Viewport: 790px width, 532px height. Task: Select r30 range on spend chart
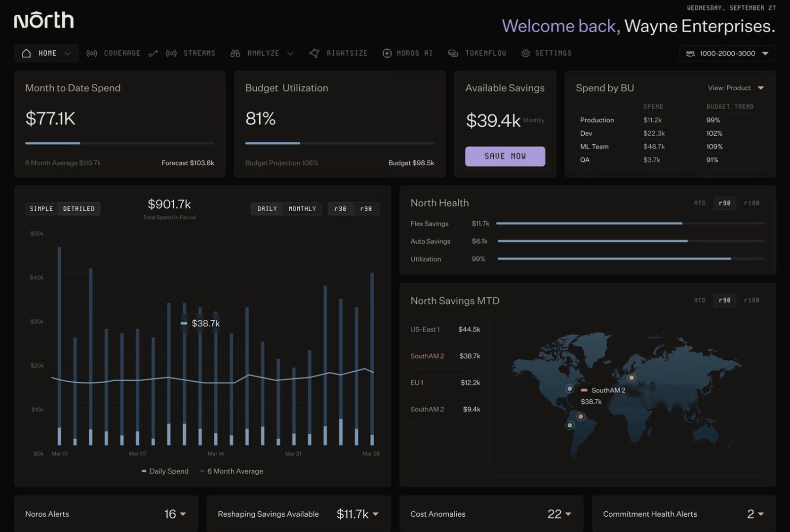click(x=340, y=209)
